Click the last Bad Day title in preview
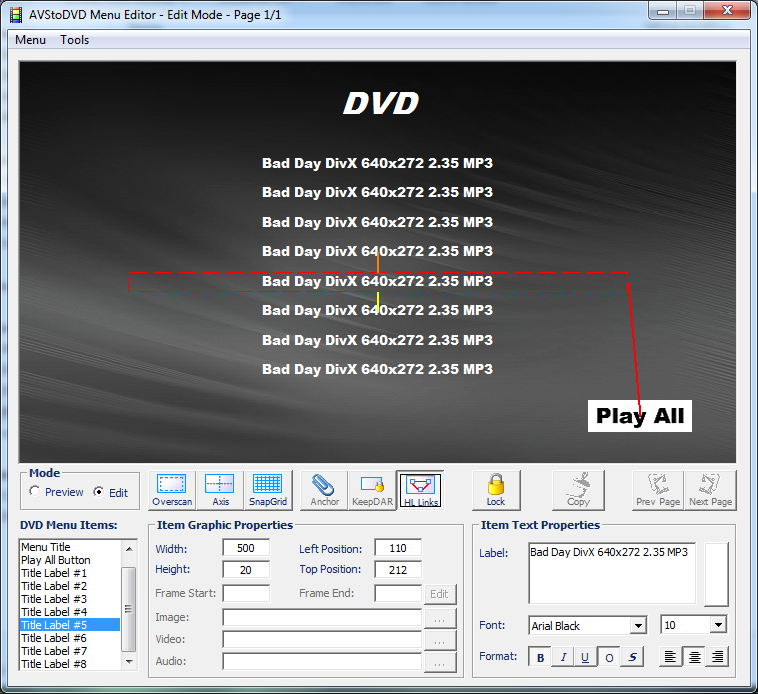The height and width of the screenshot is (694, 758). [x=378, y=369]
